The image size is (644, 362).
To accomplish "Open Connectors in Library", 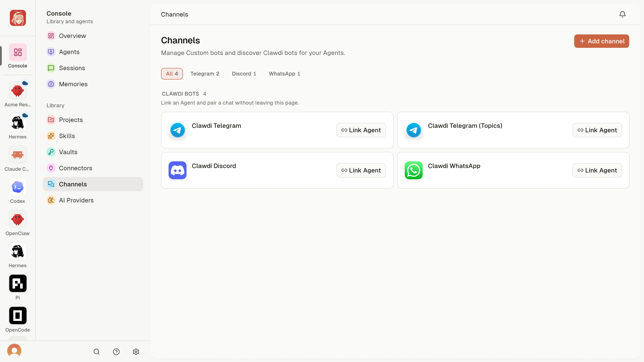I will pos(93,168).
